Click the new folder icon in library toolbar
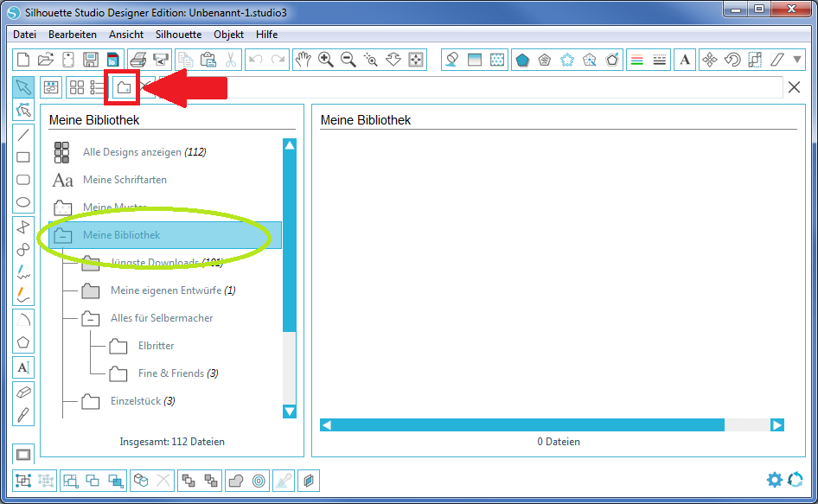 pos(125,87)
